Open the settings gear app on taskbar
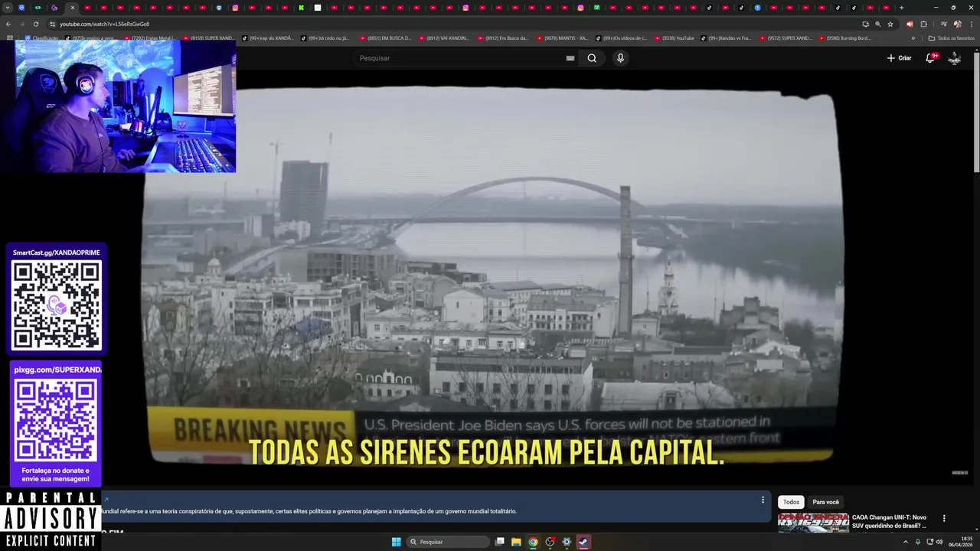The image size is (980, 551). tap(567, 542)
